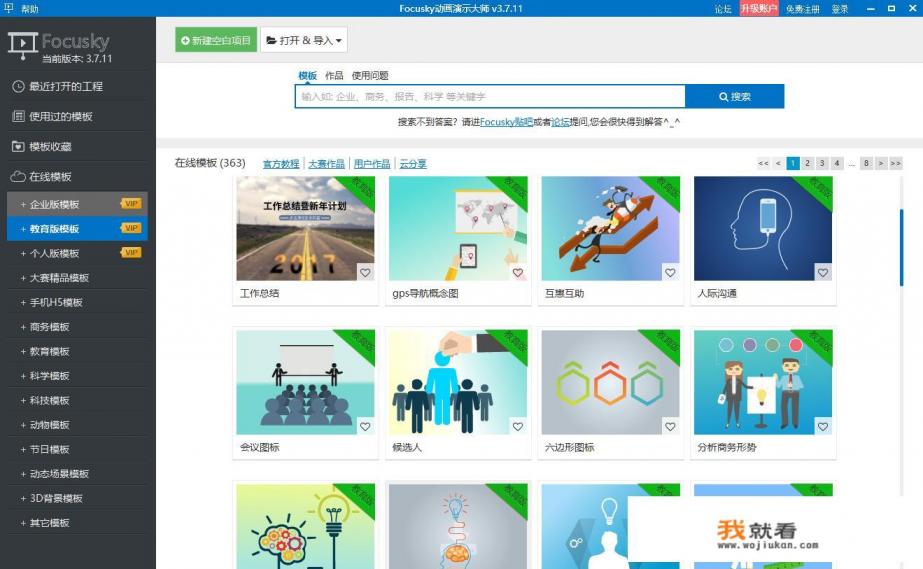Jump to first page with << button

pos(763,163)
